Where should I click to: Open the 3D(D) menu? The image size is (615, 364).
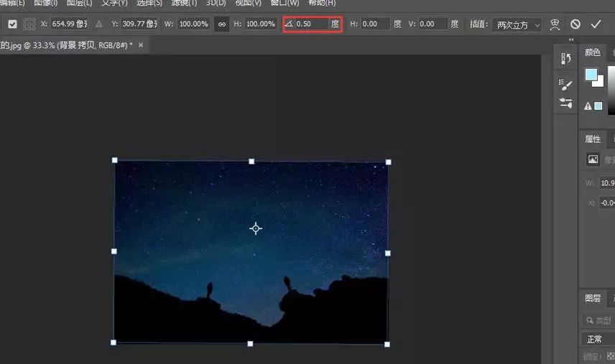(216, 3)
